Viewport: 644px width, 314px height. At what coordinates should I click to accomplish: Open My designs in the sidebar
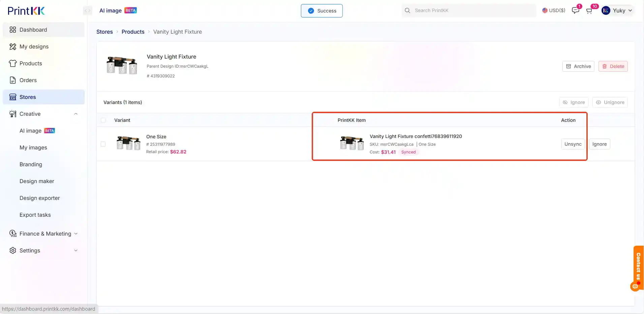[44, 46]
